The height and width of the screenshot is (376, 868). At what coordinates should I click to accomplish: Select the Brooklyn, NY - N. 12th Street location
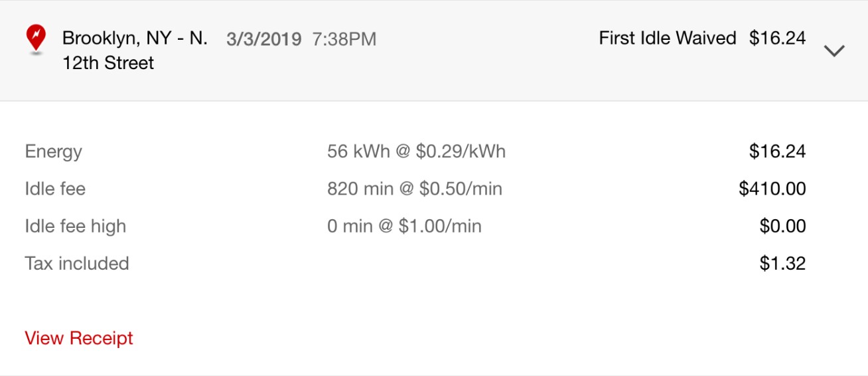point(135,50)
